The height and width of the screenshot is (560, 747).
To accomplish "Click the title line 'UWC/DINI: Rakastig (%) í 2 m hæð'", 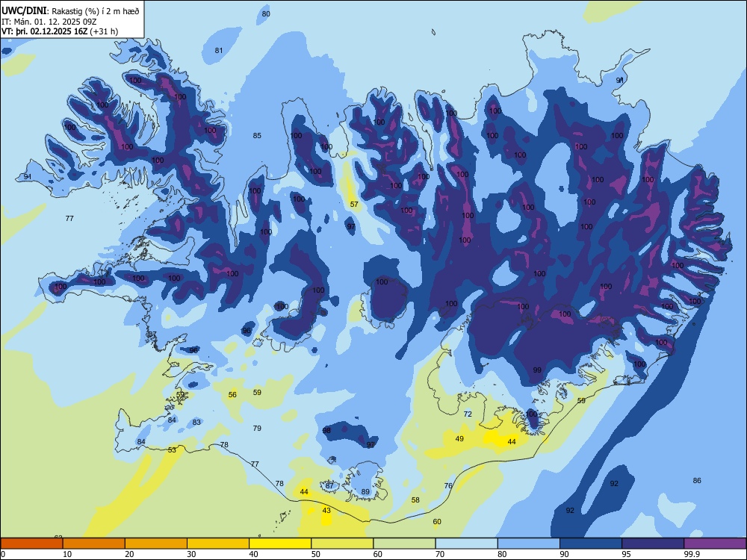I will pyautogui.click(x=70, y=11).
